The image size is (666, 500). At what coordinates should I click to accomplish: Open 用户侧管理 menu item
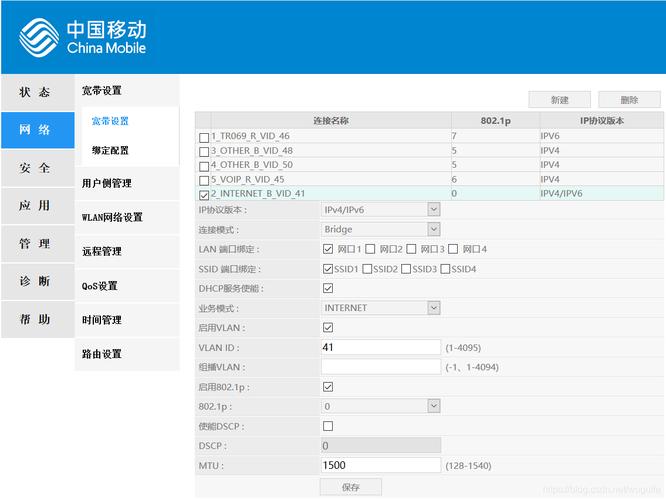point(127,184)
